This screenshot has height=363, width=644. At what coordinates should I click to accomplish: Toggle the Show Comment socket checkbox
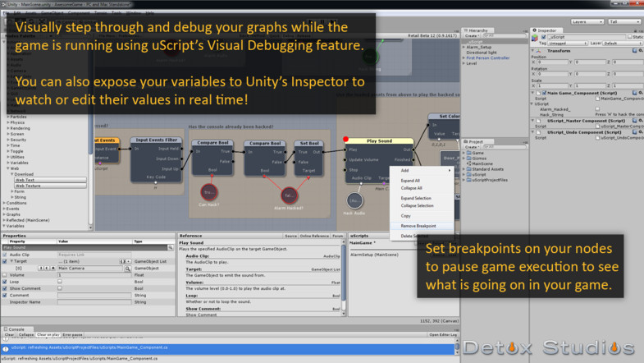pyautogui.click(x=5, y=288)
